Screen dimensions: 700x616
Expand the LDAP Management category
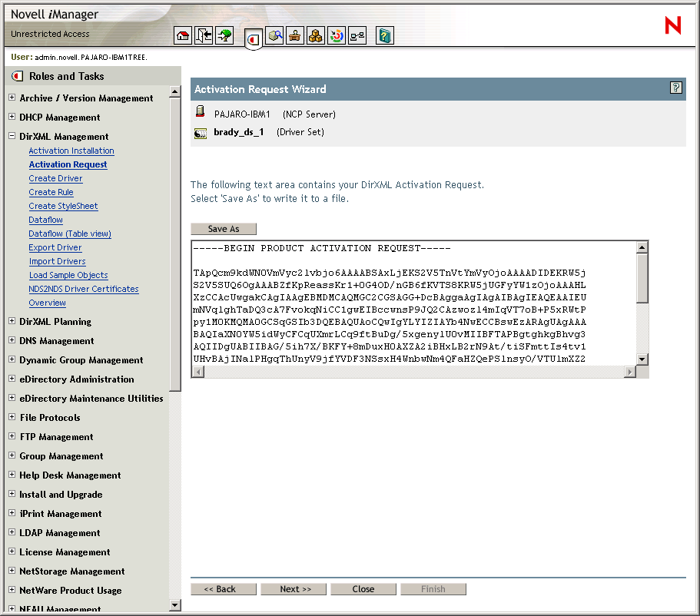point(12,532)
